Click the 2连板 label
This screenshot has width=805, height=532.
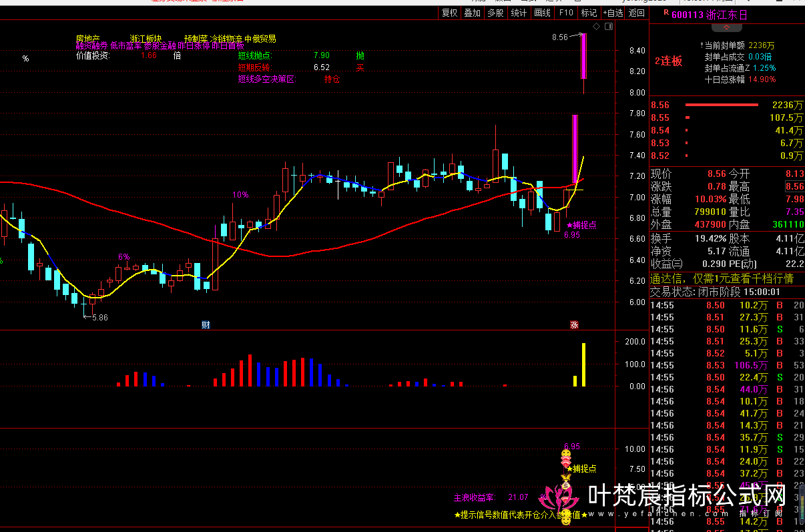[668, 61]
